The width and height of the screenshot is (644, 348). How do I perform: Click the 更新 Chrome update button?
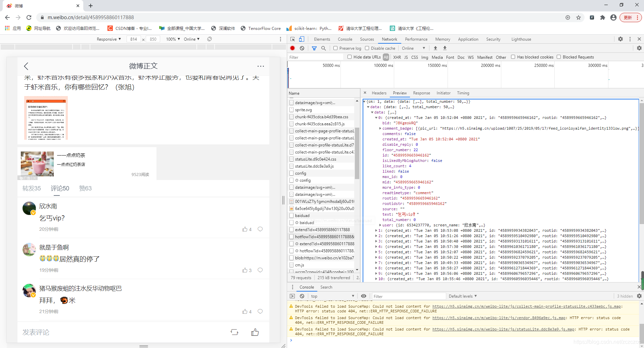pos(631,17)
